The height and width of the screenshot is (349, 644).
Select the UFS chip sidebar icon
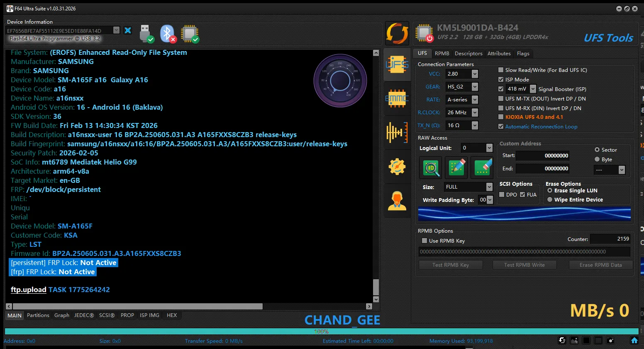click(397, 64)
